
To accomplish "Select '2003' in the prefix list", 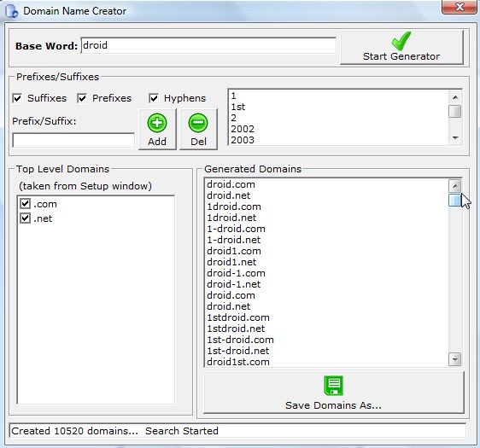I will click(338, 140).
